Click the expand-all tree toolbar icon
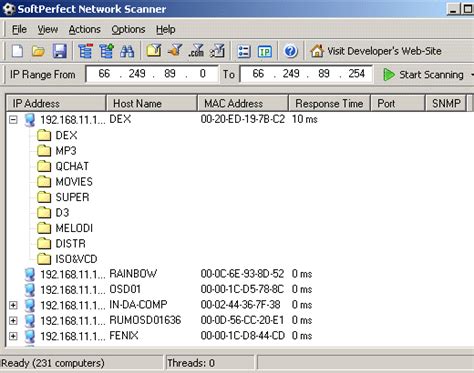Viewport: 474px width, 373px height. click(107, 51)
